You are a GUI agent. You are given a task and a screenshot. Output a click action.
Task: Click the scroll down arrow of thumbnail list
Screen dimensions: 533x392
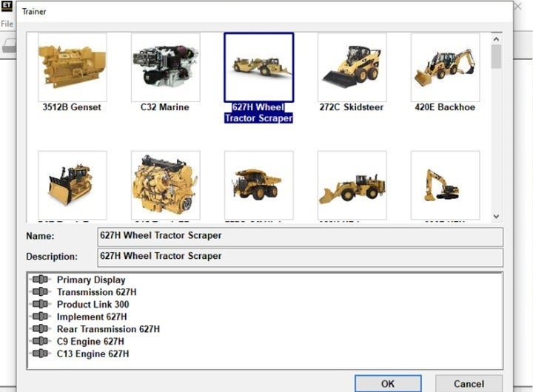(x=496, y=216)
